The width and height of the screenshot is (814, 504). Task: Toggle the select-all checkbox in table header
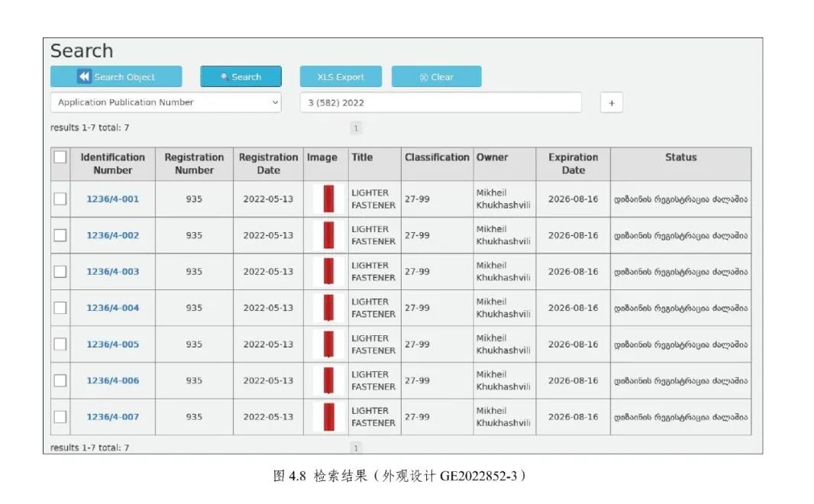(60, 157)
